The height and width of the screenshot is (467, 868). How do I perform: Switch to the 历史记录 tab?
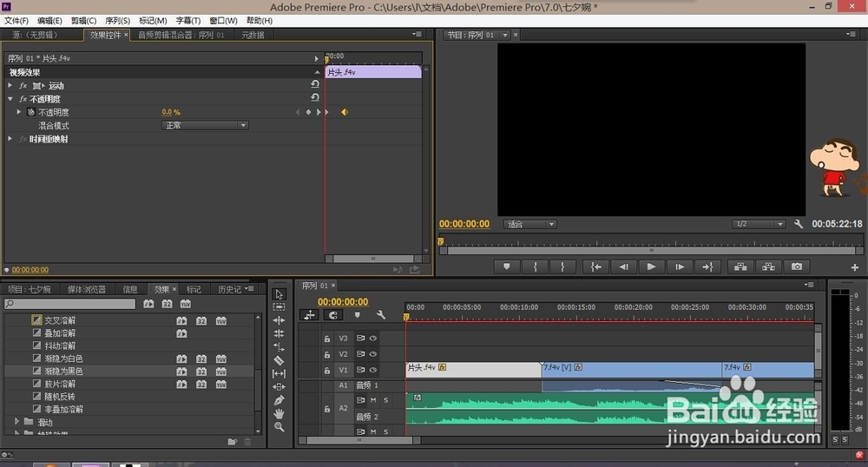[x=229, y=289]
